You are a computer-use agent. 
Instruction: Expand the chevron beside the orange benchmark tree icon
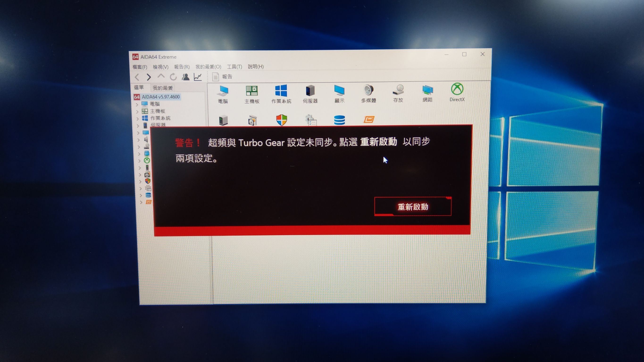tap(141, 202)
